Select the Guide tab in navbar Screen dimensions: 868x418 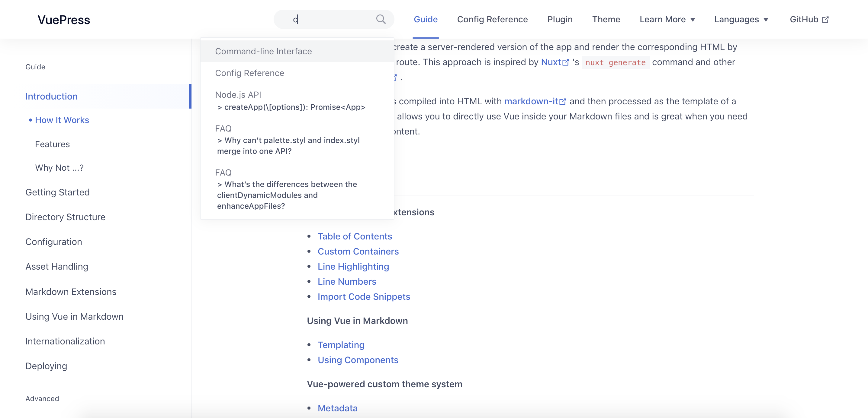[x=426, y=19]
